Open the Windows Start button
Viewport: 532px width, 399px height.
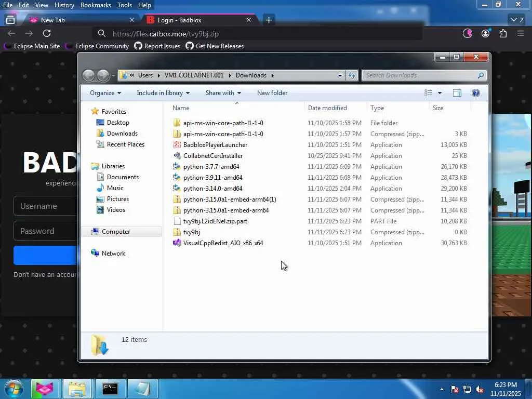pyautogui.click(x=14, y=389)
